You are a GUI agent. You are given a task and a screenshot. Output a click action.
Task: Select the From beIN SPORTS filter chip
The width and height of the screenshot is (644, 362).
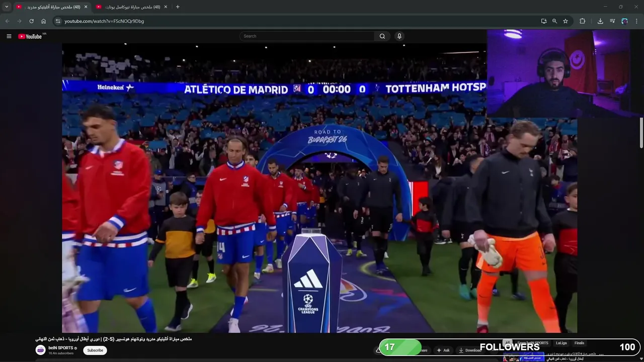coord(533,343)
